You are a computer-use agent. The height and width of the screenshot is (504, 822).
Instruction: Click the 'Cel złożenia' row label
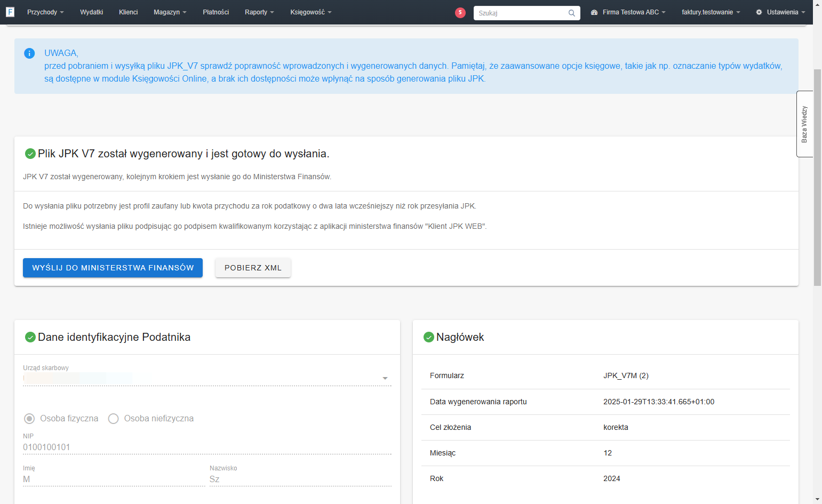coord(451,427)
